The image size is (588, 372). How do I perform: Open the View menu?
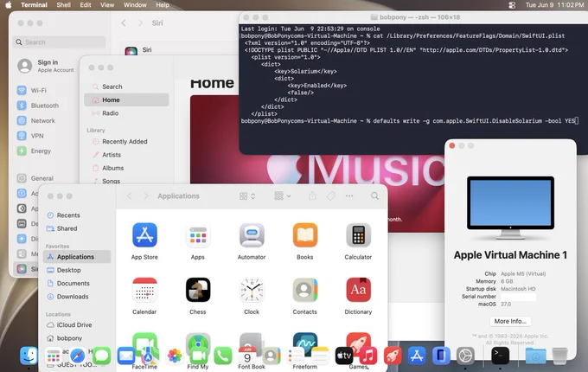click(x=107, y=5)
